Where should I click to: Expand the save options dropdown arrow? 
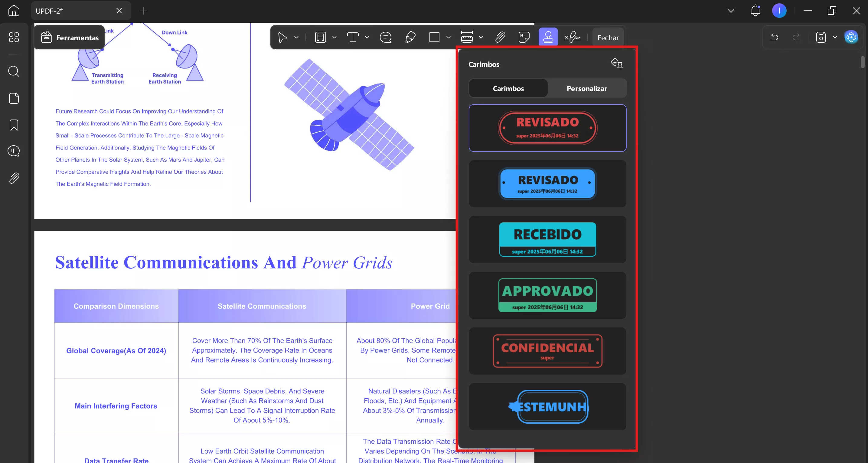835,38
